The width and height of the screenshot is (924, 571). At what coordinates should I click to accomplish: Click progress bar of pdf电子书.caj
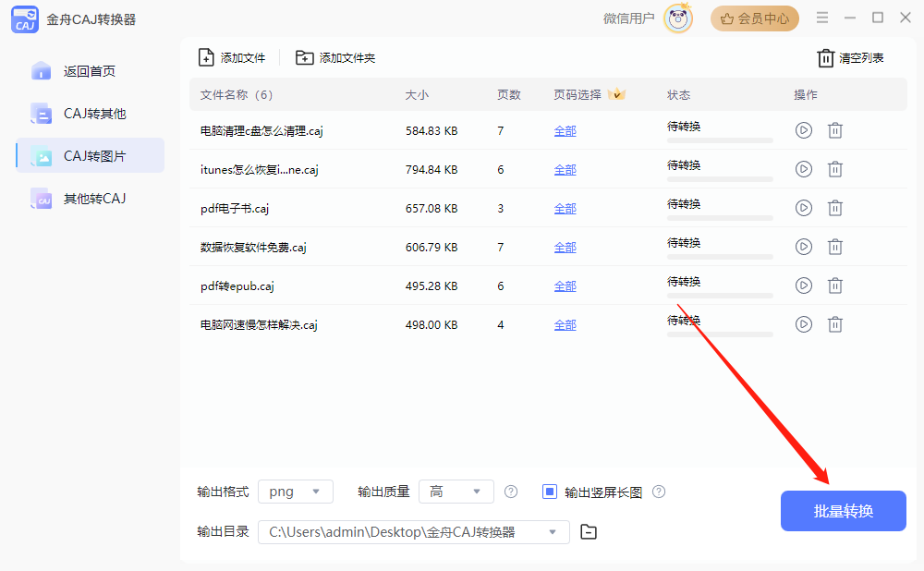coord(720,218)
